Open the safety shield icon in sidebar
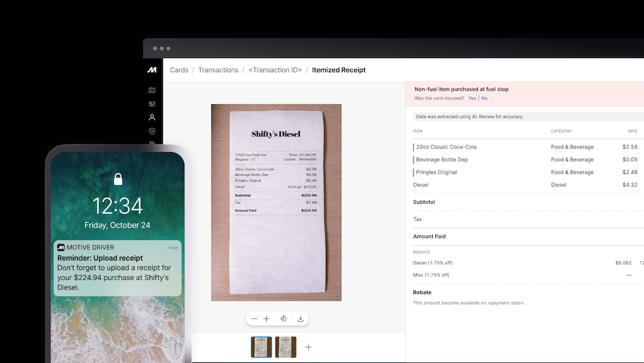 (152, 131)
